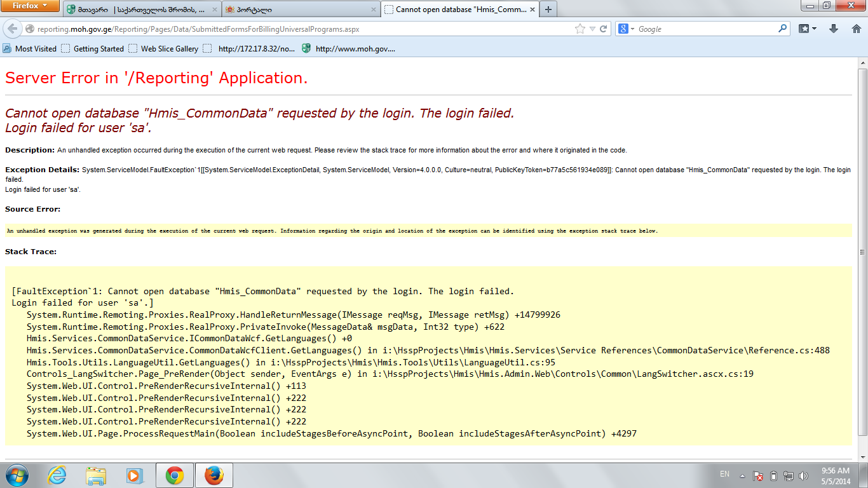This screenshot has height=488, width=868.
Task: Open Google Chrome from the taskbar
Action: coord(175,475)
